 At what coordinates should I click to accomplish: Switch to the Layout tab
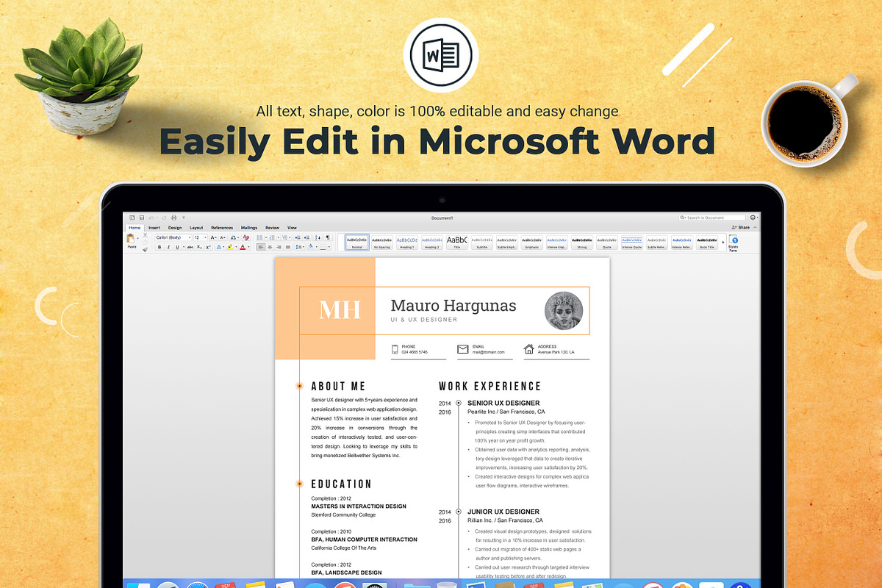tap(196, 228)
